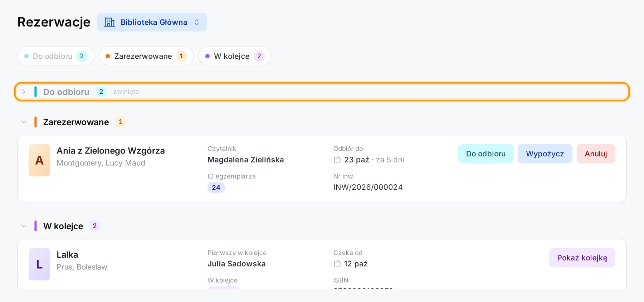Click the building icon beside Biblioteka Główna
644x302 pixels.
pyautogui.click(x=109, y=22)
